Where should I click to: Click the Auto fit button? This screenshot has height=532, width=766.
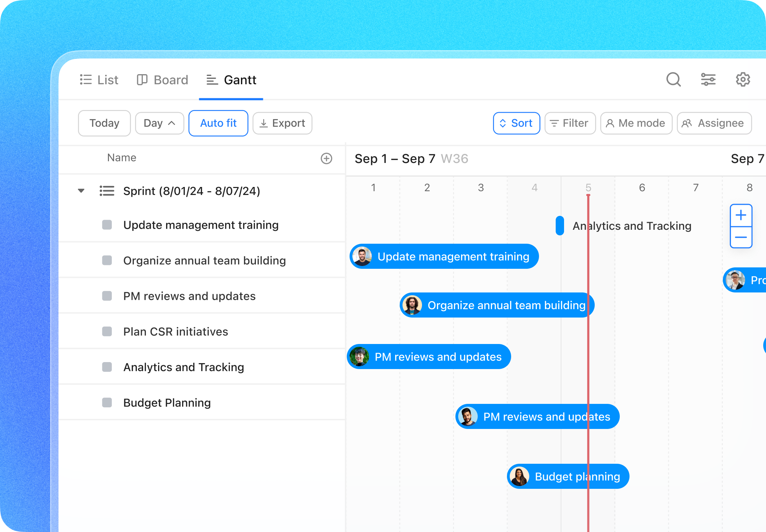pos(218,123)
